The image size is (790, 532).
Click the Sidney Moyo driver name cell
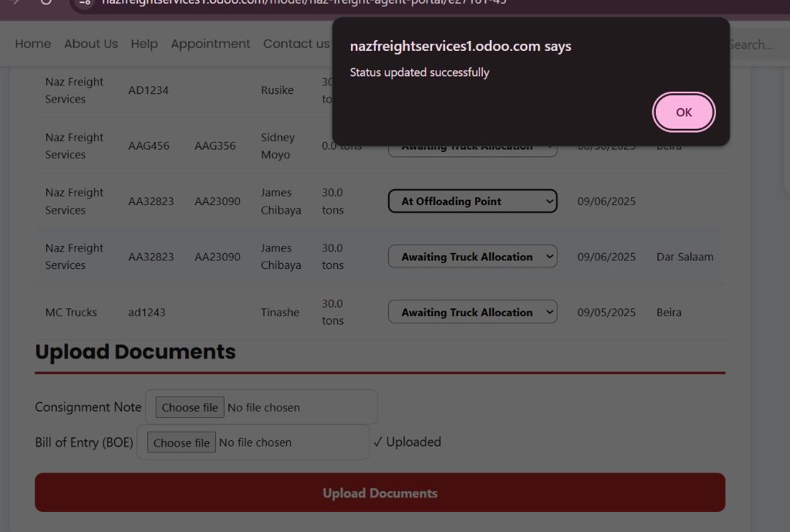[x=278, y=146]
